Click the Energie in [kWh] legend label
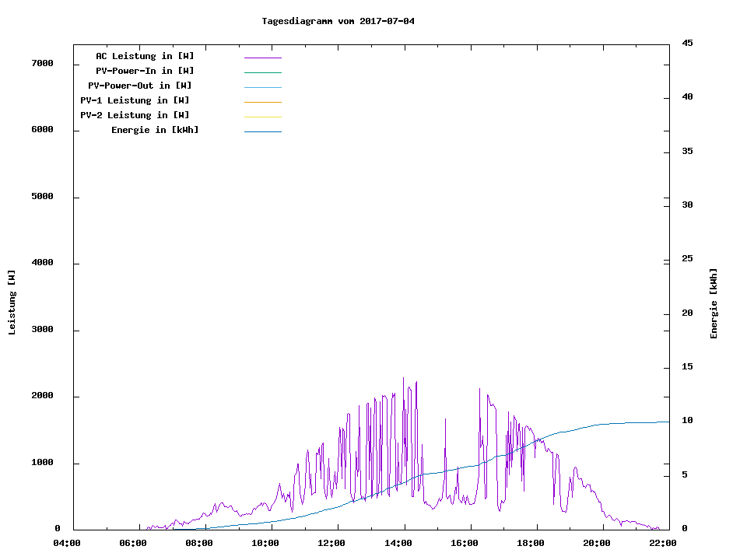Screen dimensions: 747x560 pyautogui.click(x=155, y=130)
